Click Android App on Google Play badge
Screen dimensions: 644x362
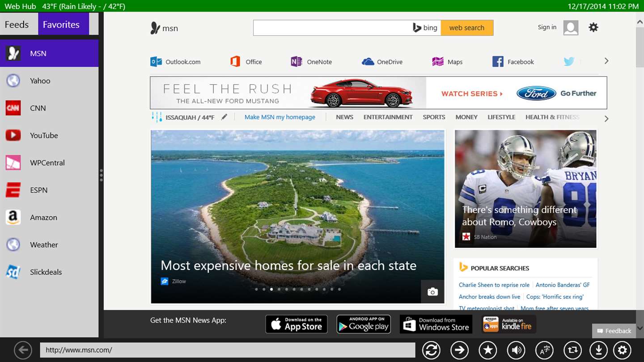pyautogui.click(x=364, y=324)
